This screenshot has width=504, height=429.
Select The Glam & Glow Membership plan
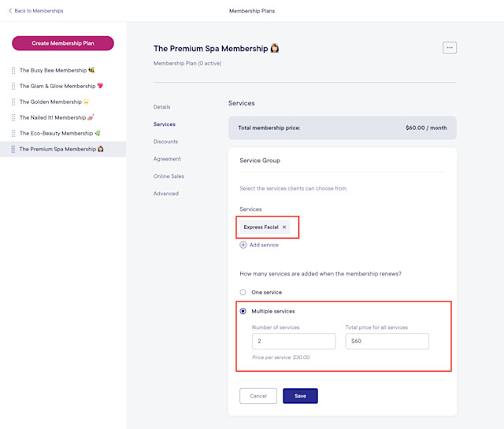57,86
